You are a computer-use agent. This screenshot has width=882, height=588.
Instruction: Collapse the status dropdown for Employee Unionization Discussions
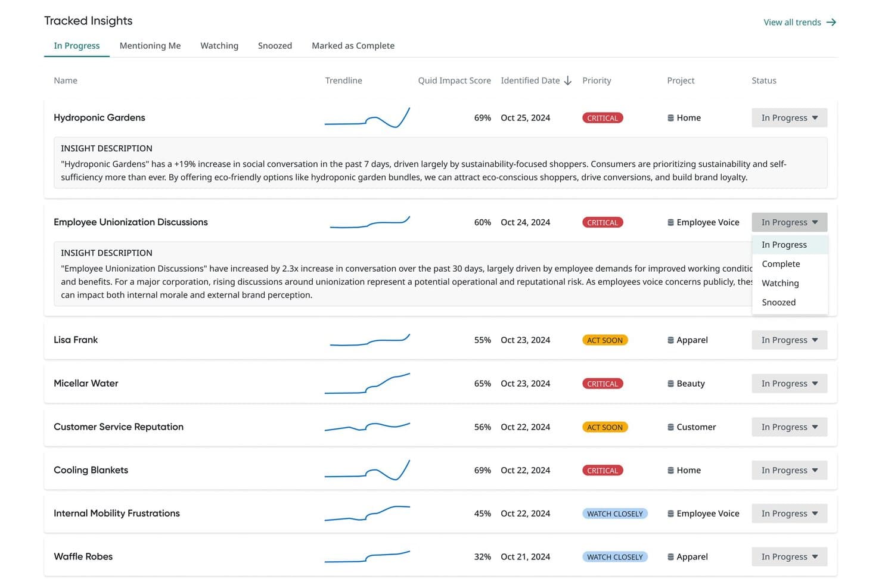click(789, 222)
